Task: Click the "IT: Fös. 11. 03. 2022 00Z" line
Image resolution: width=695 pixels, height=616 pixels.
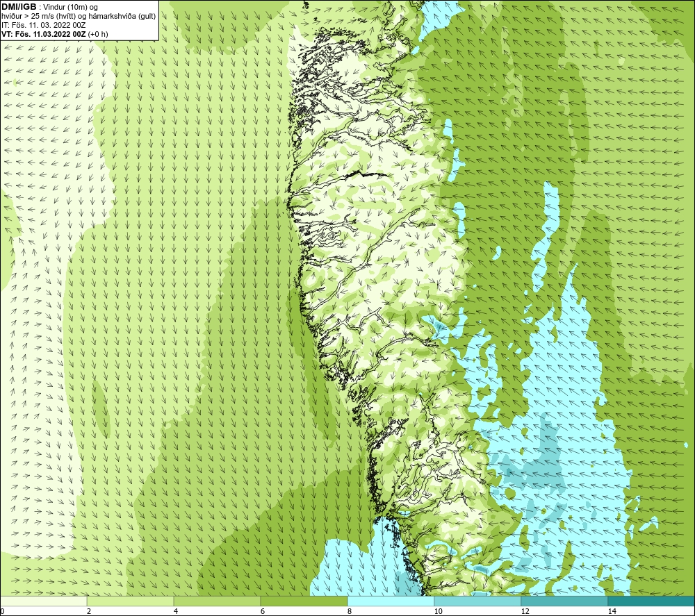Action: tap(43, 25)
